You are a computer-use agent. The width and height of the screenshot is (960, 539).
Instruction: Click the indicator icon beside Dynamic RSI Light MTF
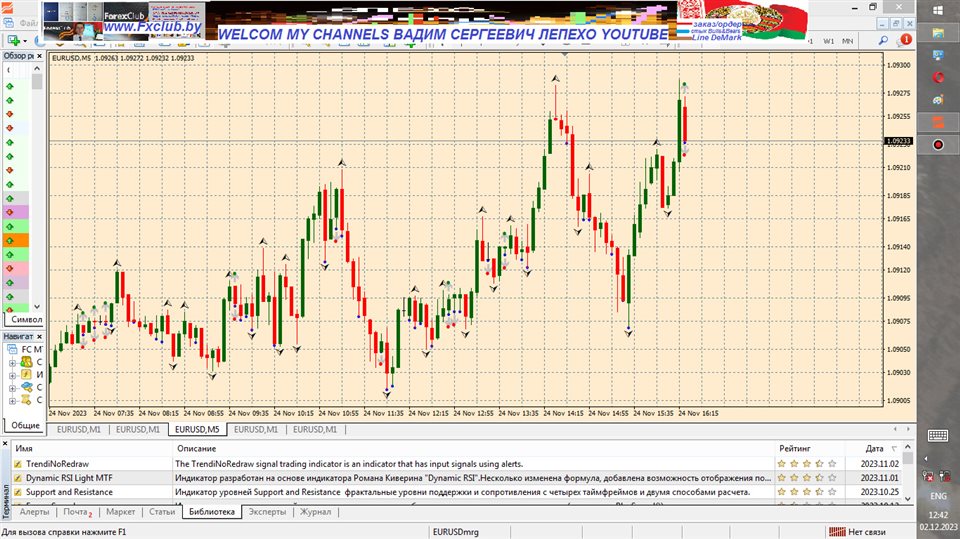click(x=18, y=478)
